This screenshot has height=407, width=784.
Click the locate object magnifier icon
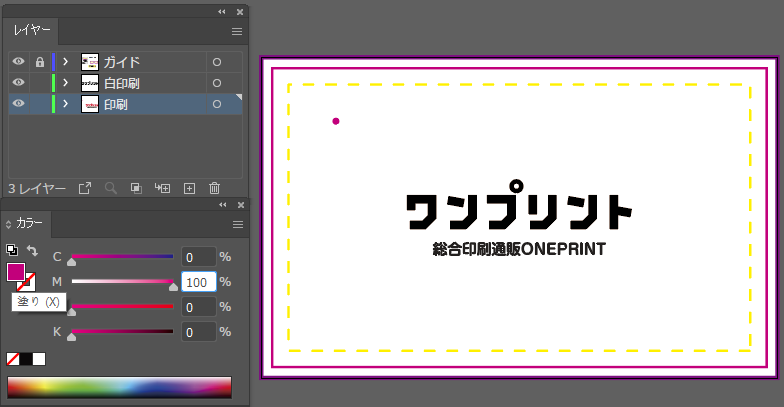111,188
